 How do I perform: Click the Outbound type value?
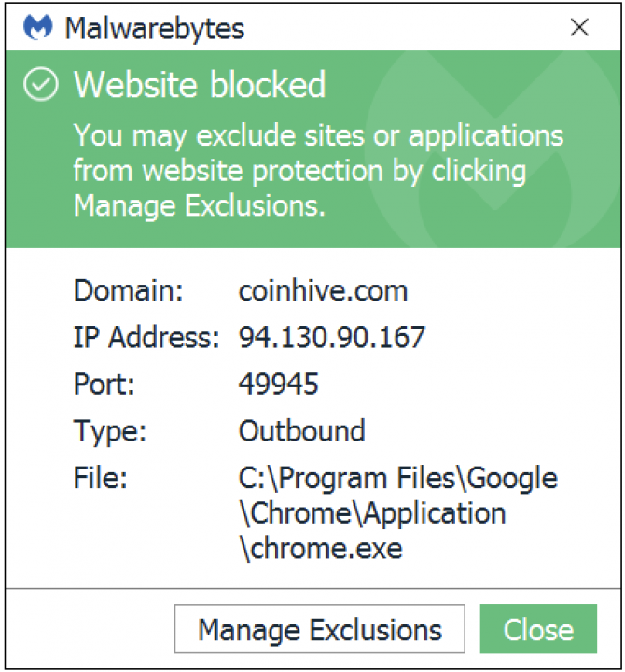(302, 430)
